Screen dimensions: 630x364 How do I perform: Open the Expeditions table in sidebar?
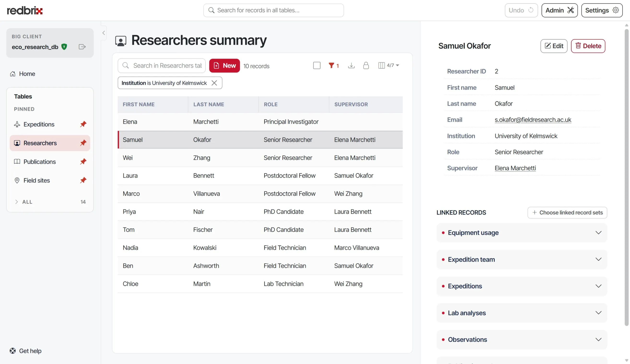(39, 124)
